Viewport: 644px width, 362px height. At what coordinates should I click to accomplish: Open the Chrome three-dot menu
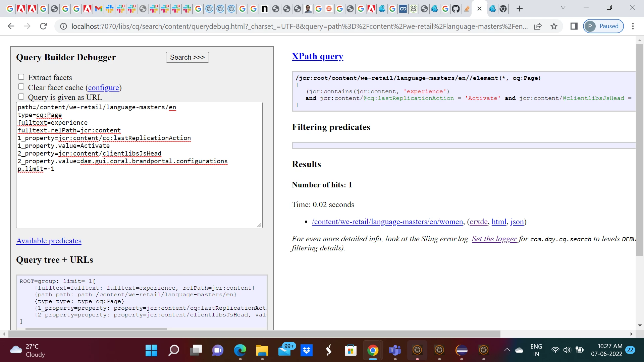(x=633, y=26)
